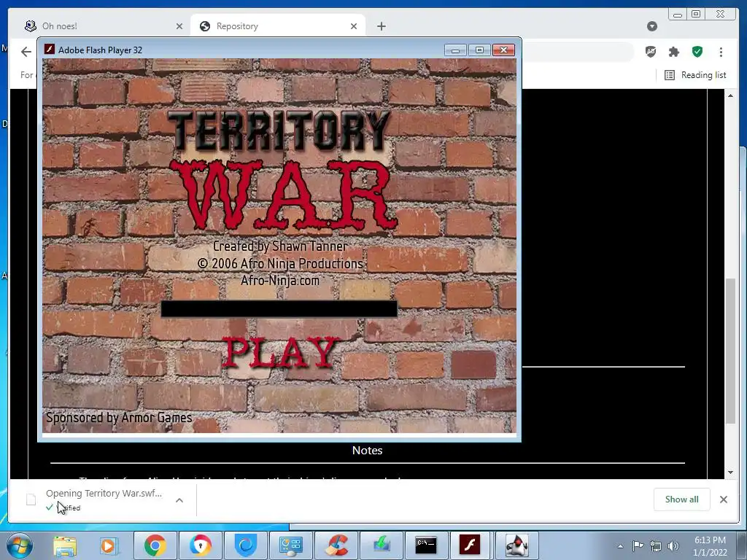747x560 pixels.
Task: Click the page scrollbar down arrow
Action: pos(730,472)
